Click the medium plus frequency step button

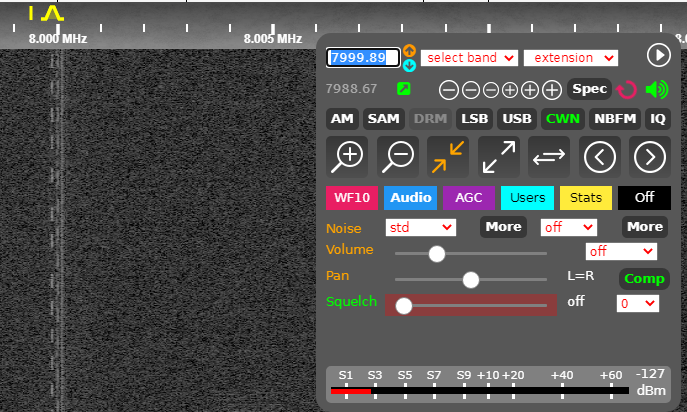tap(530, 90)
